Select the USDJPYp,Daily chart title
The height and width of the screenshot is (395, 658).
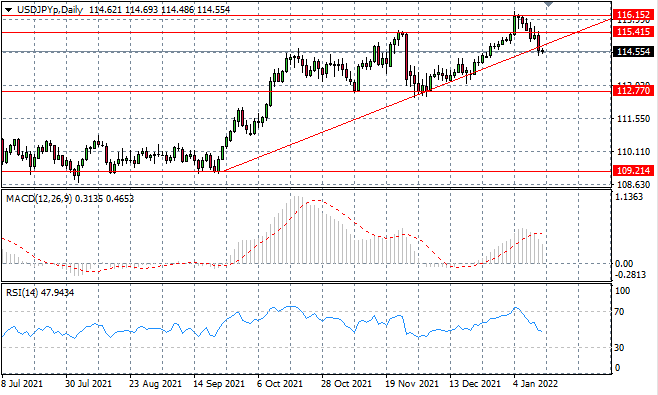coord(50,10)
